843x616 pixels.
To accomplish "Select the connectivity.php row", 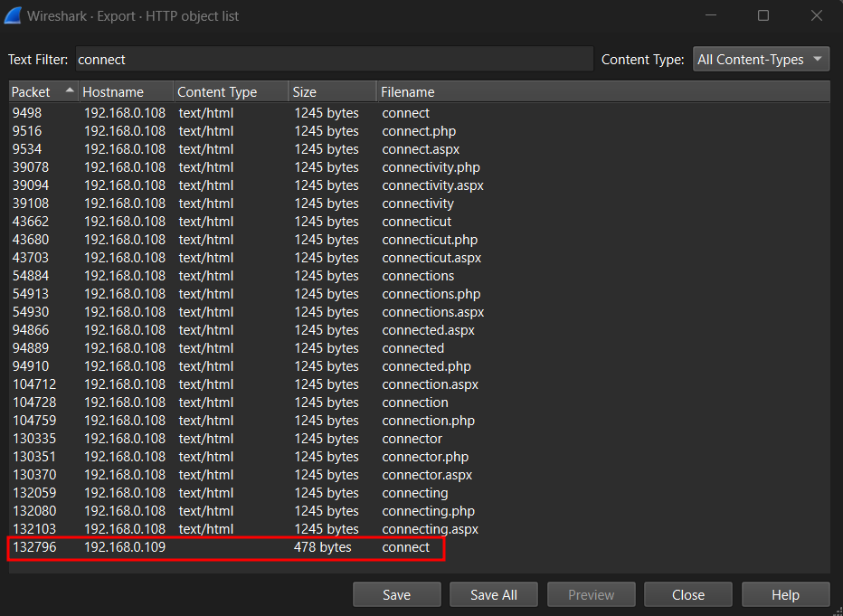I will click(420, 167).
